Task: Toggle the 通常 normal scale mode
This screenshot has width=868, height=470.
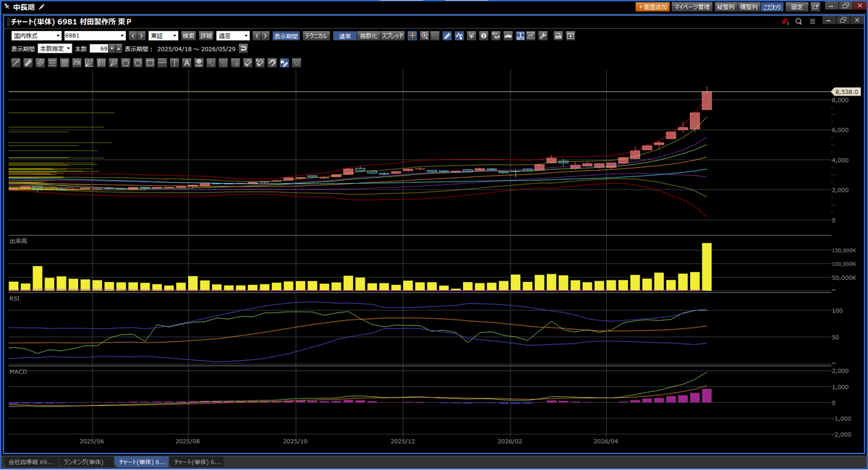Action: pos(344,35)
